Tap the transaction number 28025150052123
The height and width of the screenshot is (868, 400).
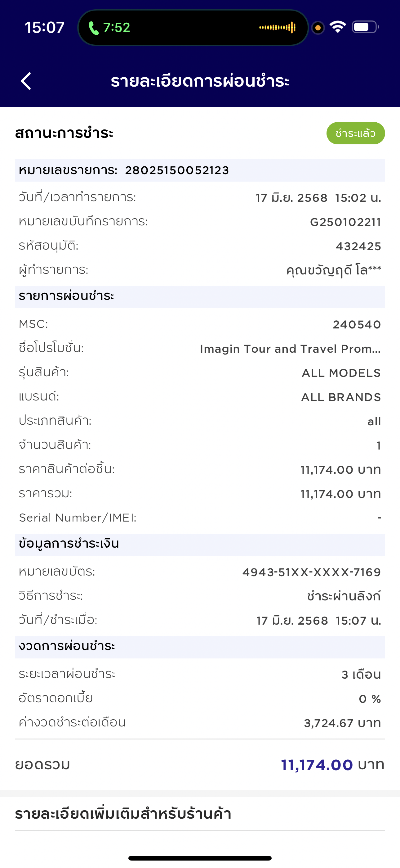pyautogui.click(x=177, y=170)
